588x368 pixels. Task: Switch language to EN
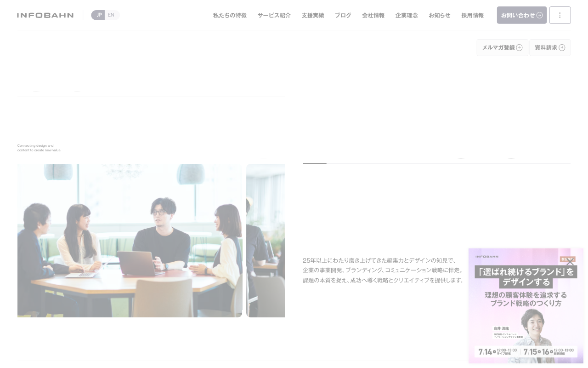111,15
